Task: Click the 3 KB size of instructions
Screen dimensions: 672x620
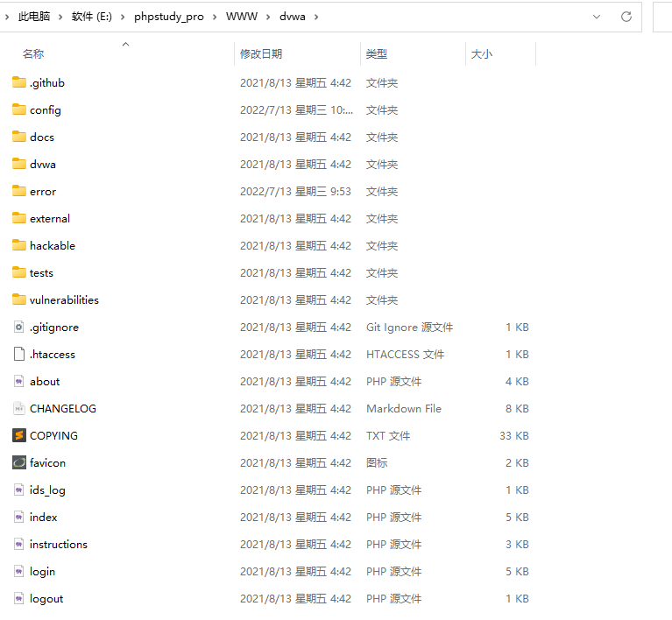Action: tap(517, 544)
